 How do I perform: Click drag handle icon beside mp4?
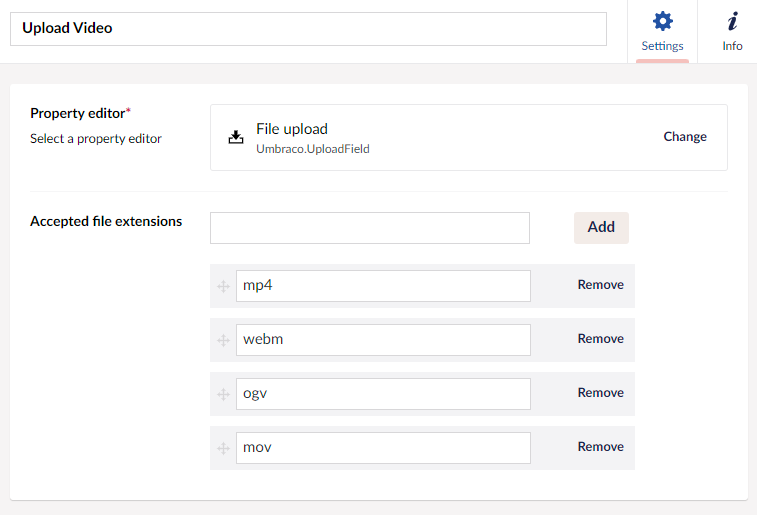click(x=223, y=287)
